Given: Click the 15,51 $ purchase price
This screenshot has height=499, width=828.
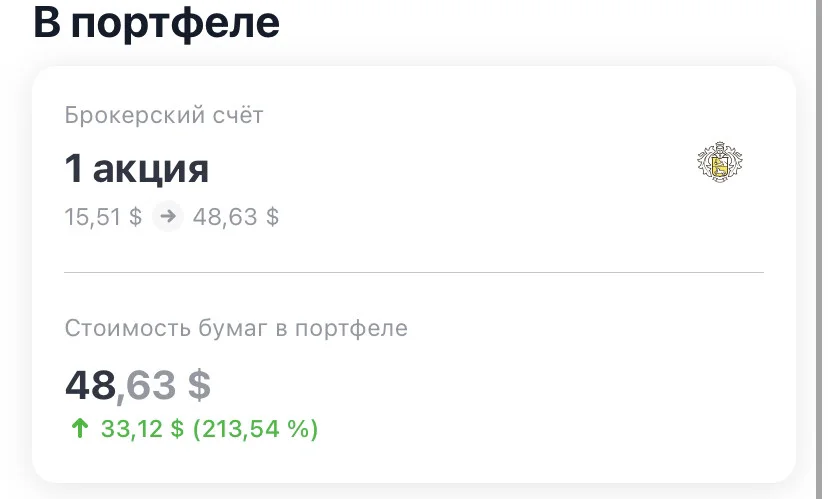Looking at the screenshot, I should (103, 217).
